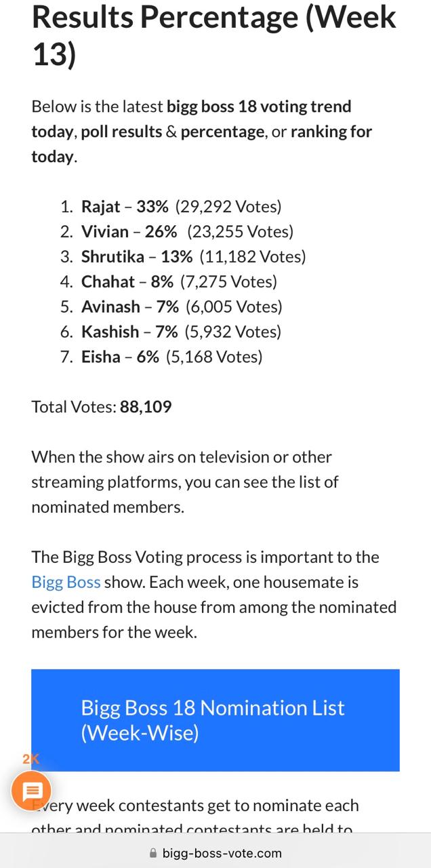This screenshot has height=868, width=431.
Task: Tap the lock icon in address bar
Action: point(152,853)
